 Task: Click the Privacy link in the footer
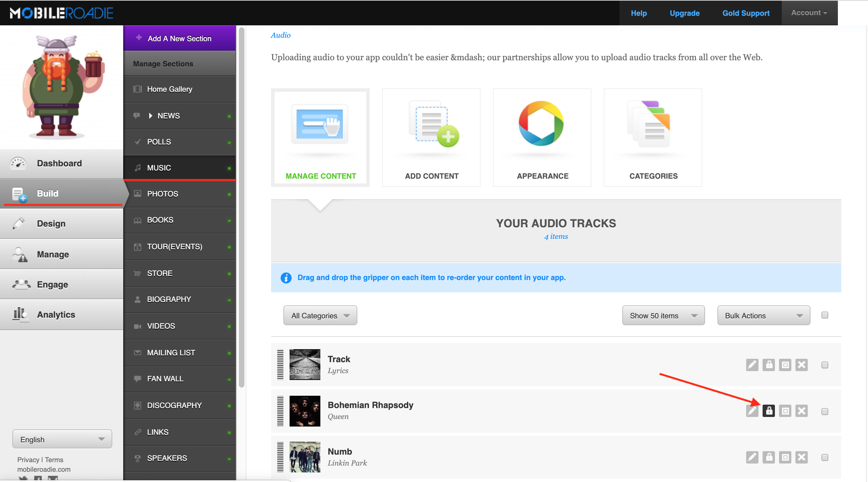(28, 459)
